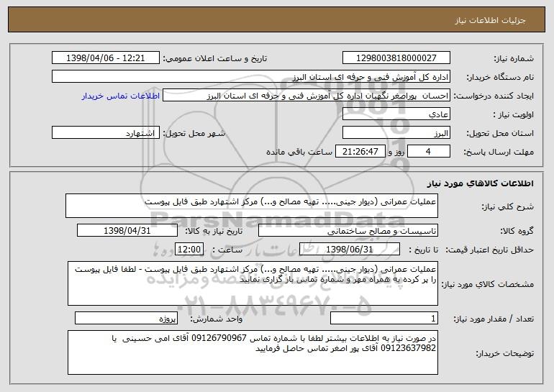This screenshot has width=554, height=392.
Task: Click the header title جزئیات اطلاعات نیاز
Action: click(491, 20)
